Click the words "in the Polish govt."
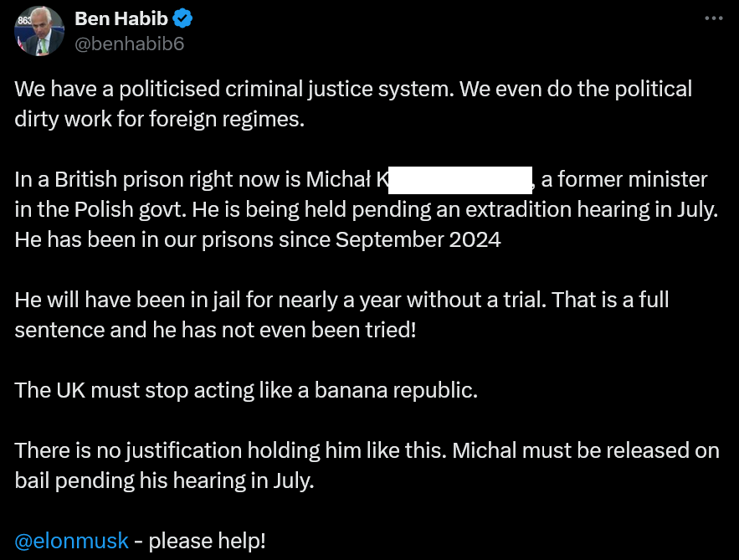 pyautogui.click(x=100, y=209)
